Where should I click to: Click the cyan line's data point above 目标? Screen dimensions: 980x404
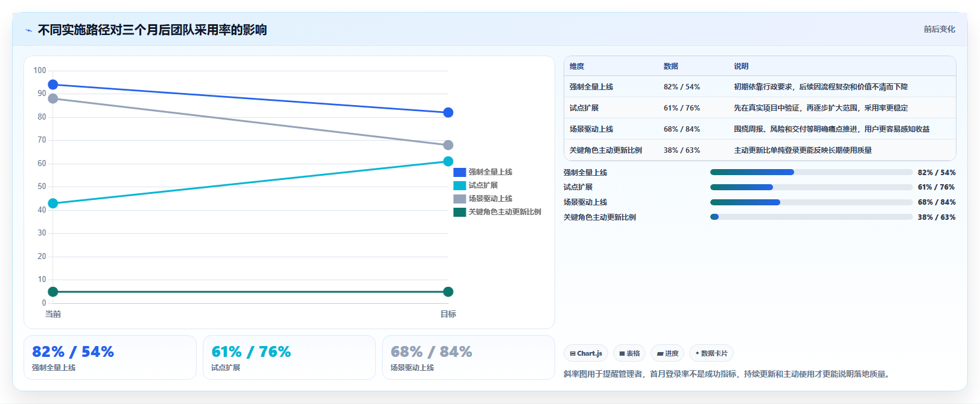pyautogui.click(x=448, y=161)
